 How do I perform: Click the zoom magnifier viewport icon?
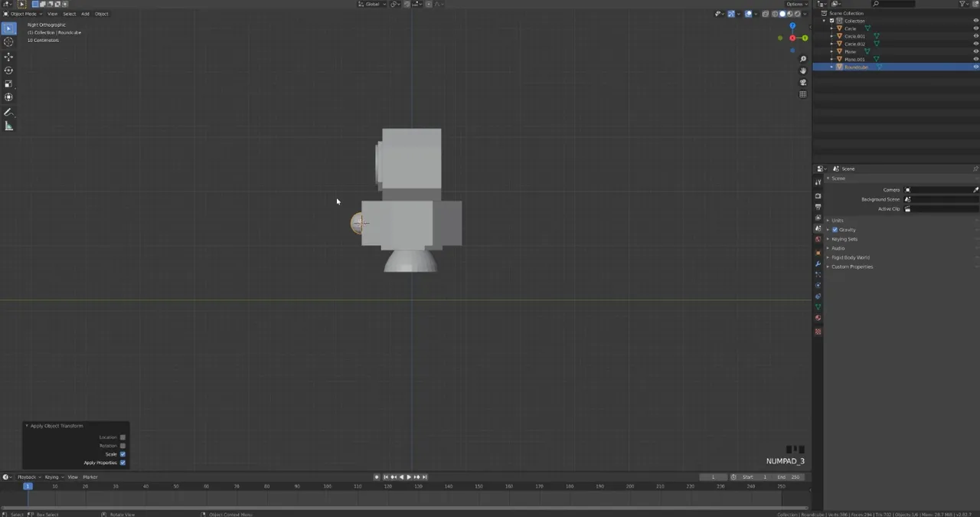[x=803, y=59]
